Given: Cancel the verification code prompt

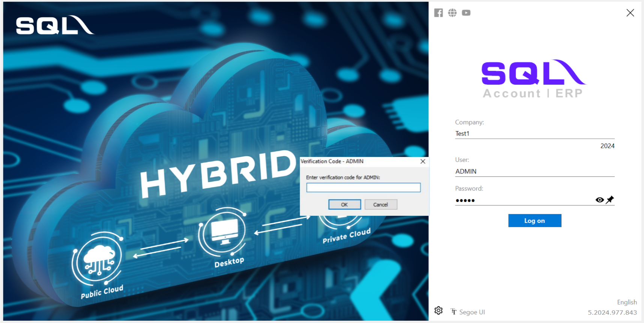Looking at the screenshot, I should click(x=380, y=205).
